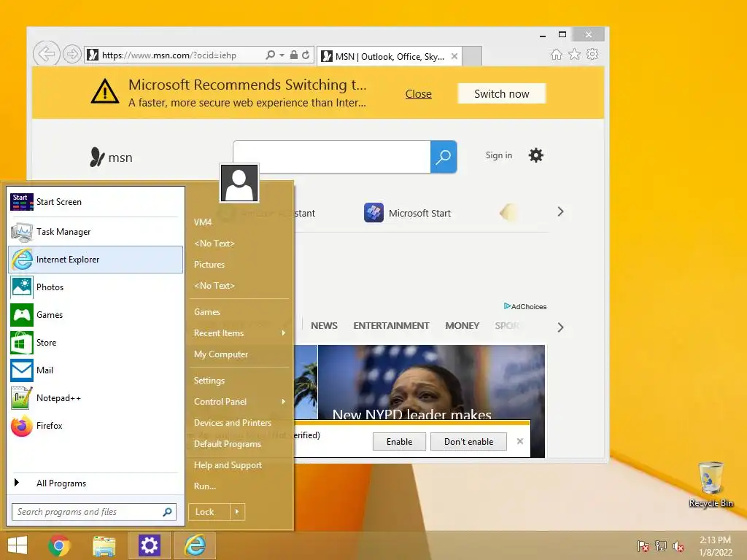
Task: Click the Lock button
Action: (209, 512)
